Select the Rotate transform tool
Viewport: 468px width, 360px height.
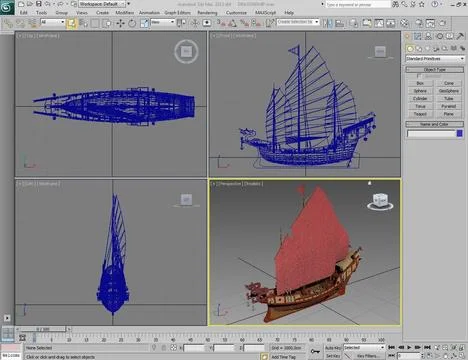coord(132,23)
